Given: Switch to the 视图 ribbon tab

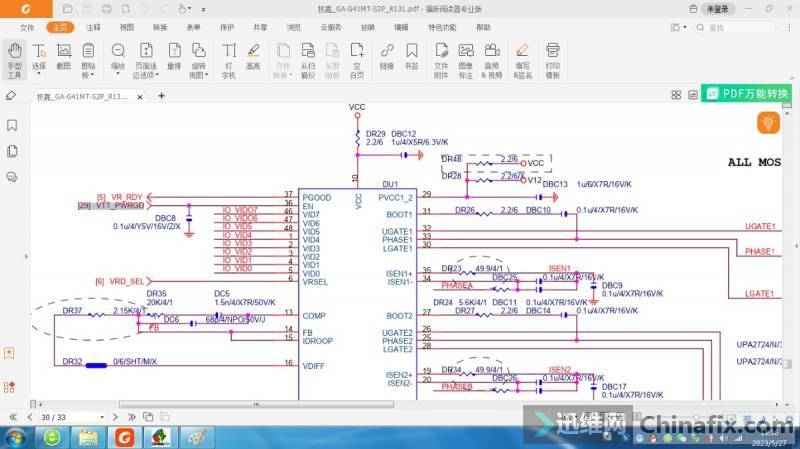Looking at the screenshot, I should (x=127, y=28).
